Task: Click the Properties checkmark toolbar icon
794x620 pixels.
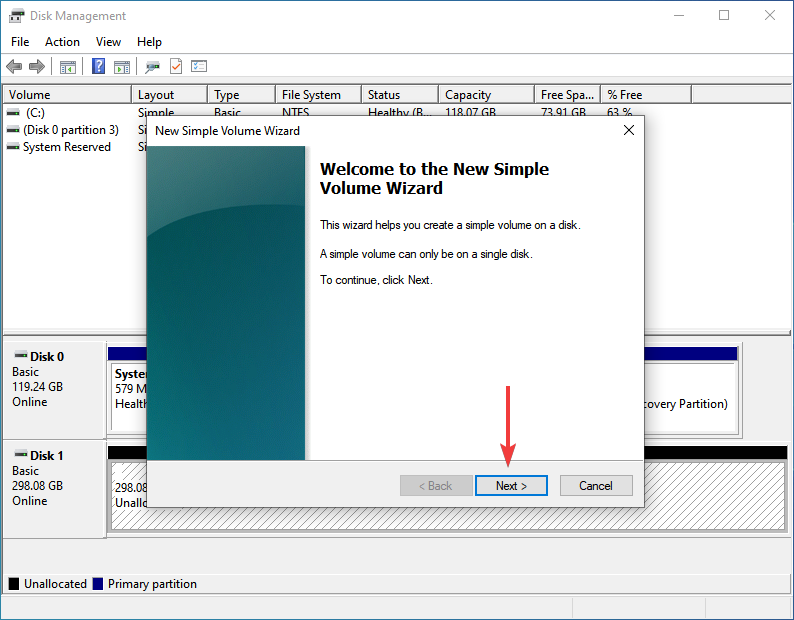Action: (176, 66)
